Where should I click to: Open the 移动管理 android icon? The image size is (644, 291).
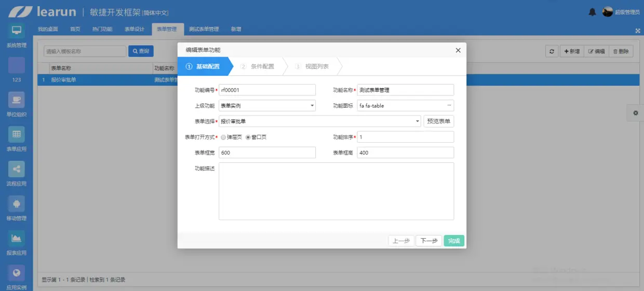point(16,204)
